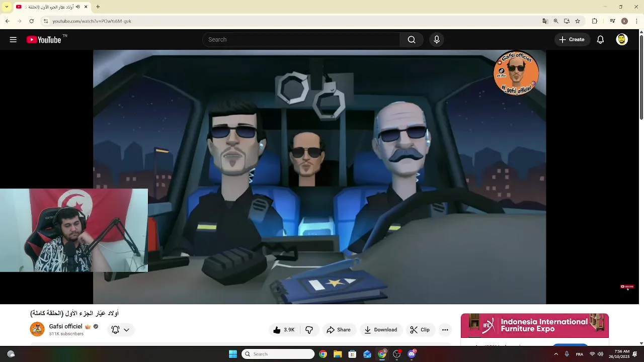644x362 pixels.
Task: Open the zoom magnifier in address bar
Action: (x=556, y=21)
